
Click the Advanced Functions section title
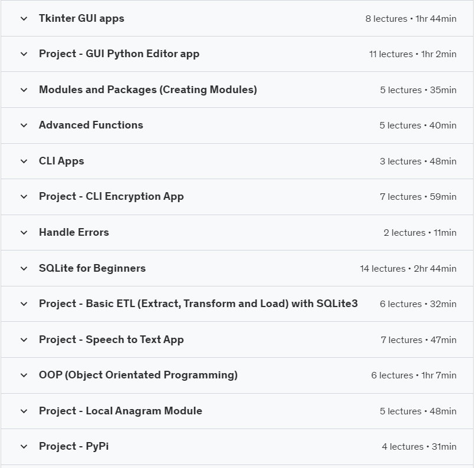(91, 125)
